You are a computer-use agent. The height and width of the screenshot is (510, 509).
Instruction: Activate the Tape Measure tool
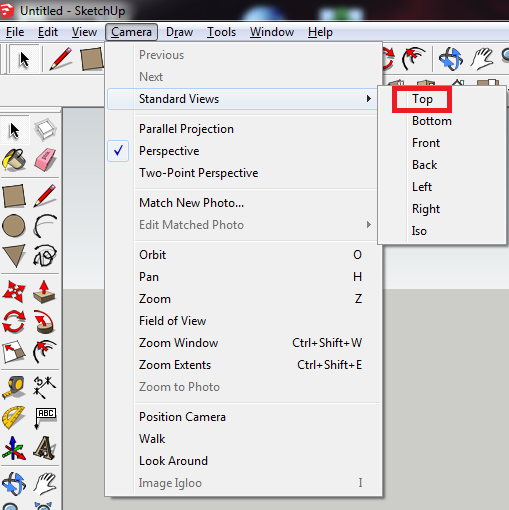click(x=13, y=387)
